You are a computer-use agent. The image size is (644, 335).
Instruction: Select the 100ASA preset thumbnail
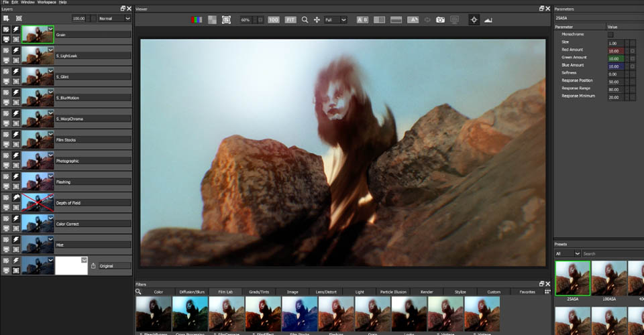[609, 279]
